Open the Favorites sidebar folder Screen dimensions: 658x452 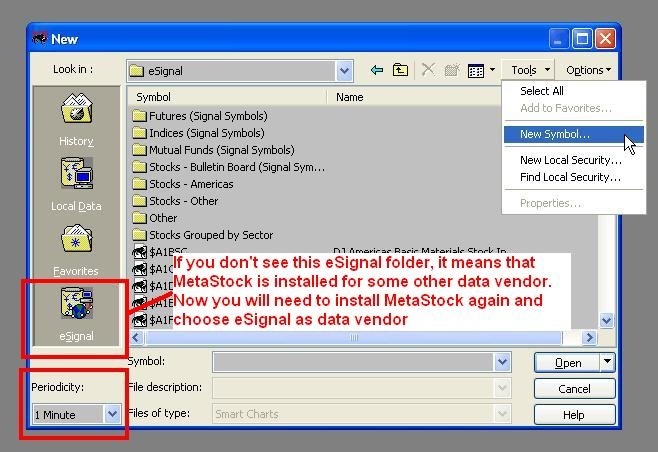point(76,238)
